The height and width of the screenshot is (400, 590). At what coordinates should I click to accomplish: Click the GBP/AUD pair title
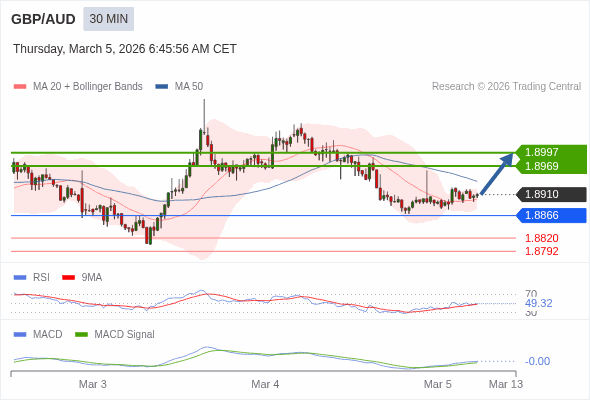pyautogui.click(x=43, y=19)
